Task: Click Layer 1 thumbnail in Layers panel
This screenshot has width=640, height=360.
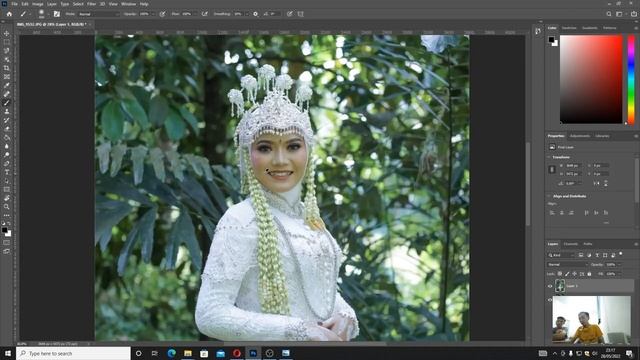Action: (560, 286)
